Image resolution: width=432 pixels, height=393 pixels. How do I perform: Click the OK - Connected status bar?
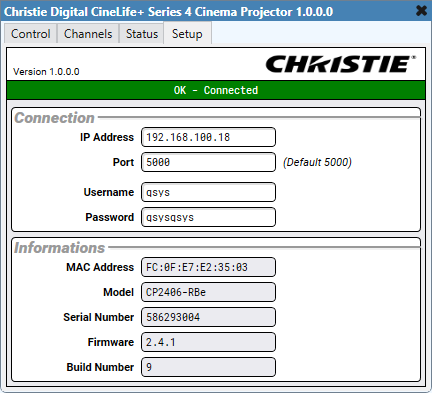[x=216, y=90]
